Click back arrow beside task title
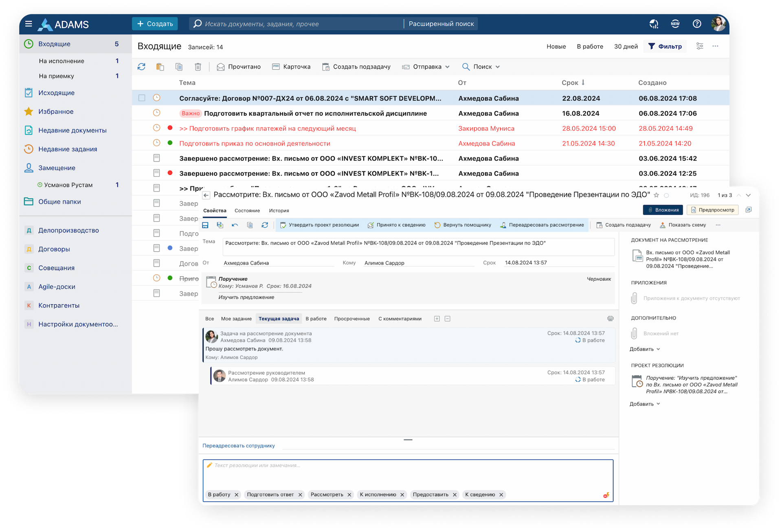The height and width of the screenshot is (532, 782). [206, 196]
